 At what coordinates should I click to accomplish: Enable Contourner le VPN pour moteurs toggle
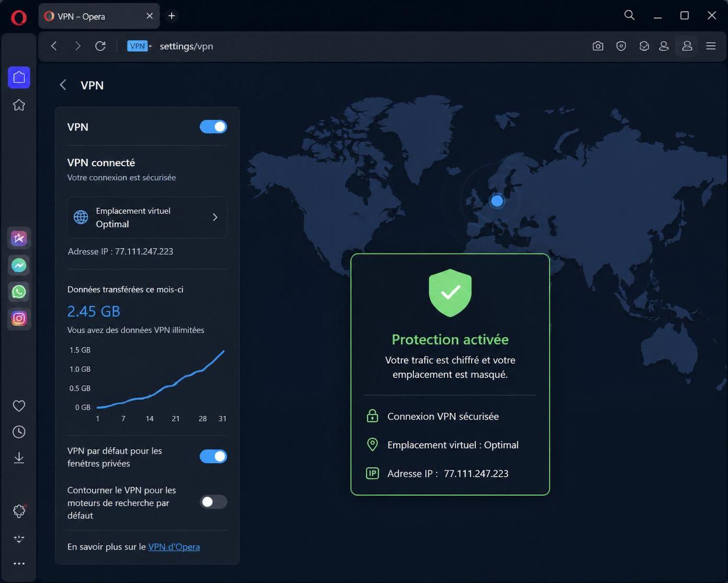213,502
